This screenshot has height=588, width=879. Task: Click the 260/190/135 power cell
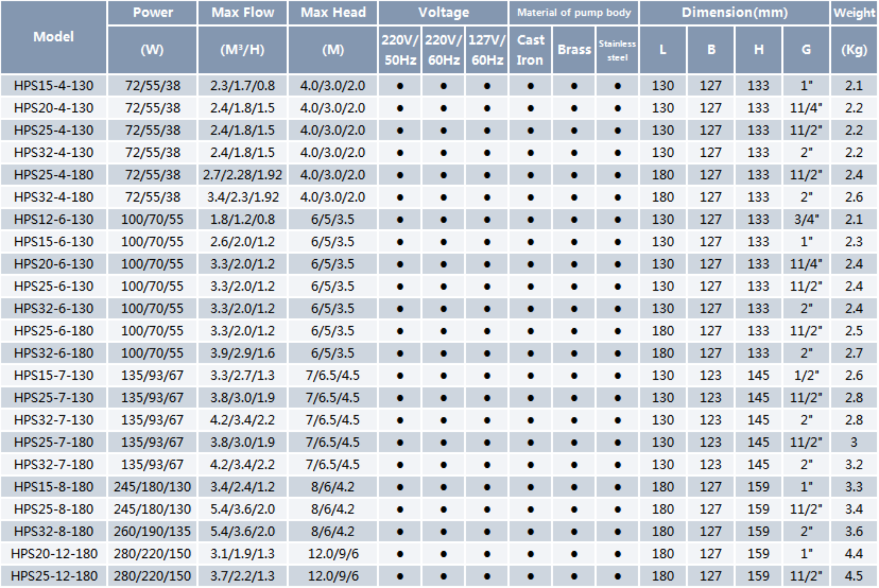[x=152, y=531]
